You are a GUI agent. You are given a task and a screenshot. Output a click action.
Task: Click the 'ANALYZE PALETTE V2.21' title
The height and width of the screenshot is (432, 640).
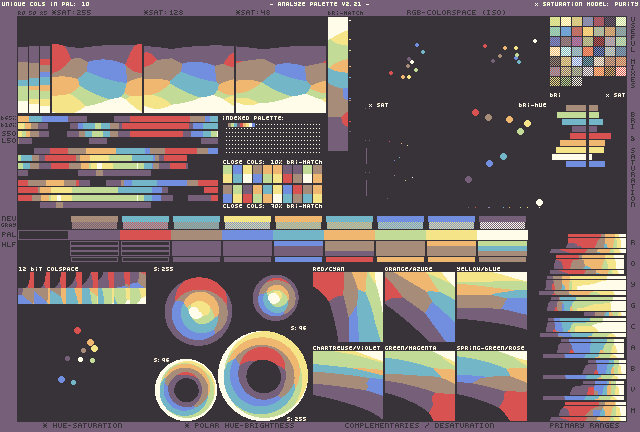click(x=320, y=4)
